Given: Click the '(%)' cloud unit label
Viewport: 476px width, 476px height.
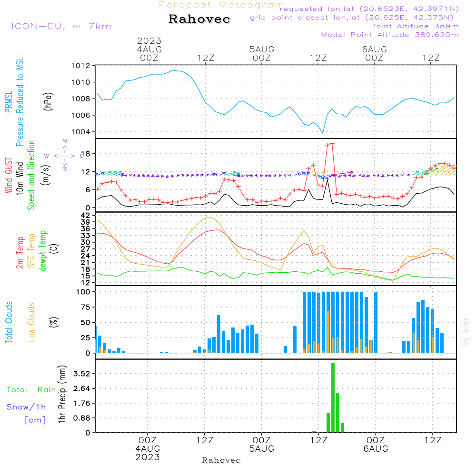Looking at the screenshot, I should [x=53, y=322].
